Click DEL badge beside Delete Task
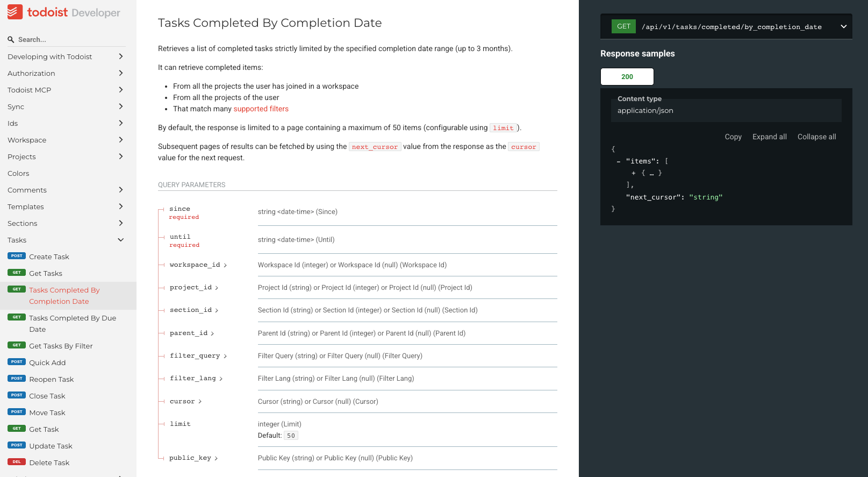Image resolution: width=868 pixels, height=477 pixels. coord(17,462)
